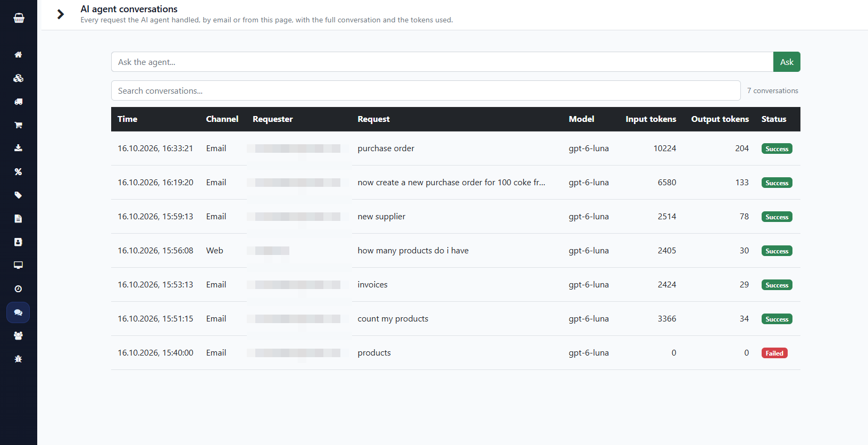Click the Status column header
The width and height of the screenshot is (868, 445).
click(x=774, y=119)
